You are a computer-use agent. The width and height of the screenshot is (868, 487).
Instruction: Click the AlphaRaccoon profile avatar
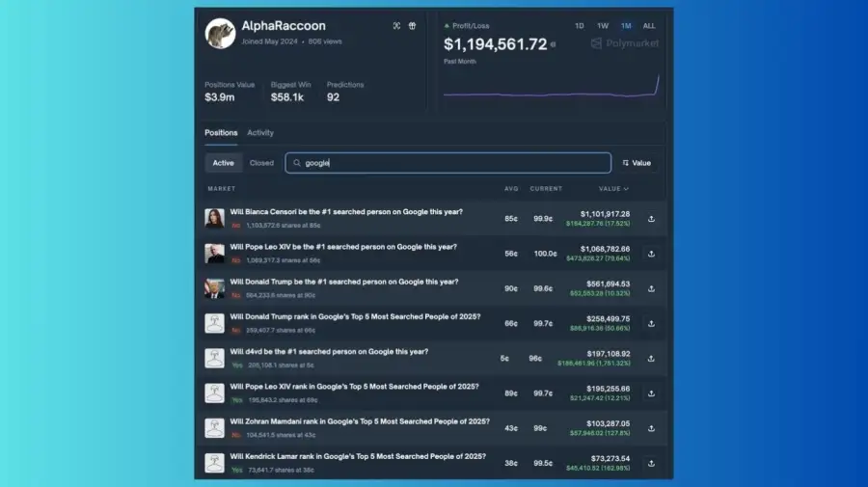click(220, 34)
